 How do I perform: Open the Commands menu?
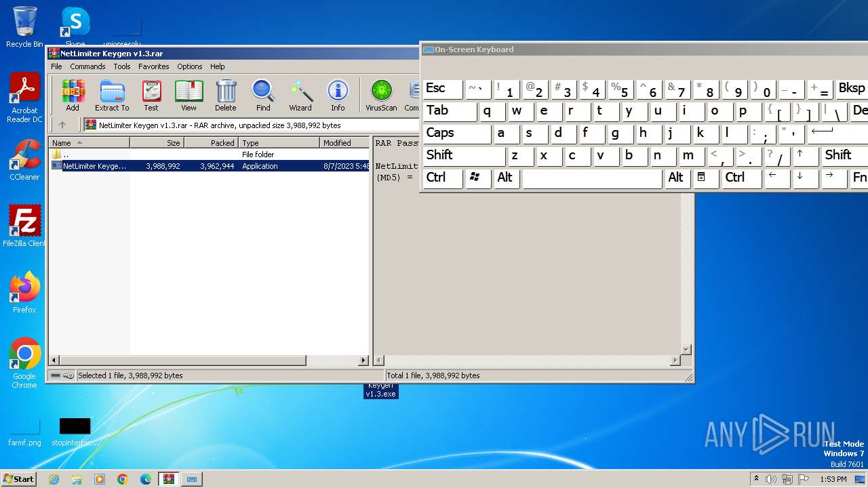[x=87, y=66]
